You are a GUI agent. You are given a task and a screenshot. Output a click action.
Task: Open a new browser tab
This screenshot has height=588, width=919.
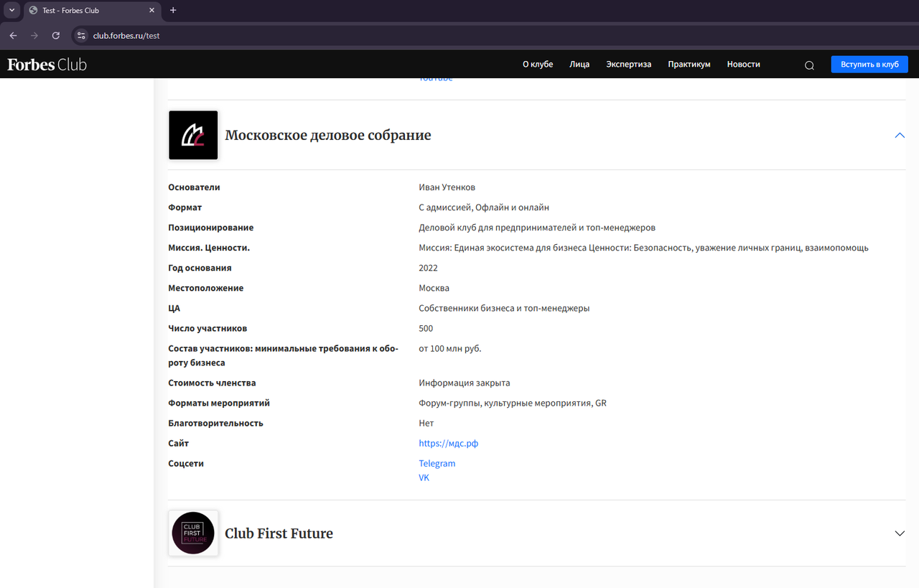[173, 10]
